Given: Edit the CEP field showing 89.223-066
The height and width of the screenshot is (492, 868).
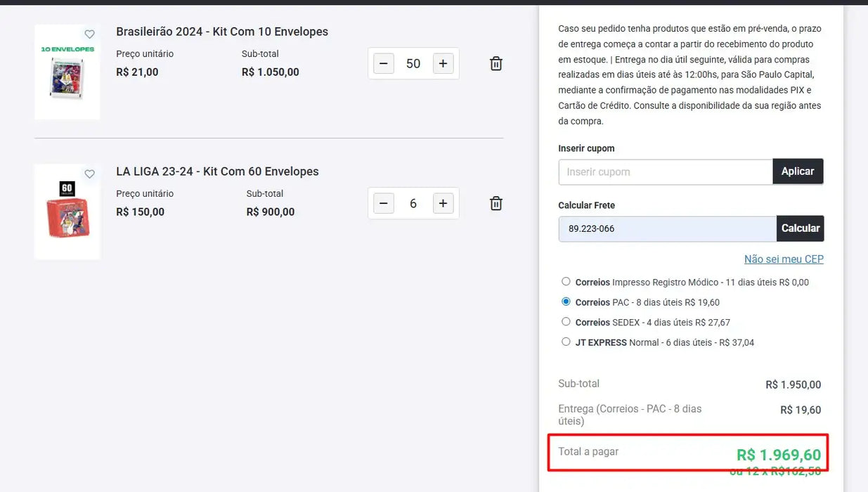Looking at the screenshot, I should click(x=664, y=228).
